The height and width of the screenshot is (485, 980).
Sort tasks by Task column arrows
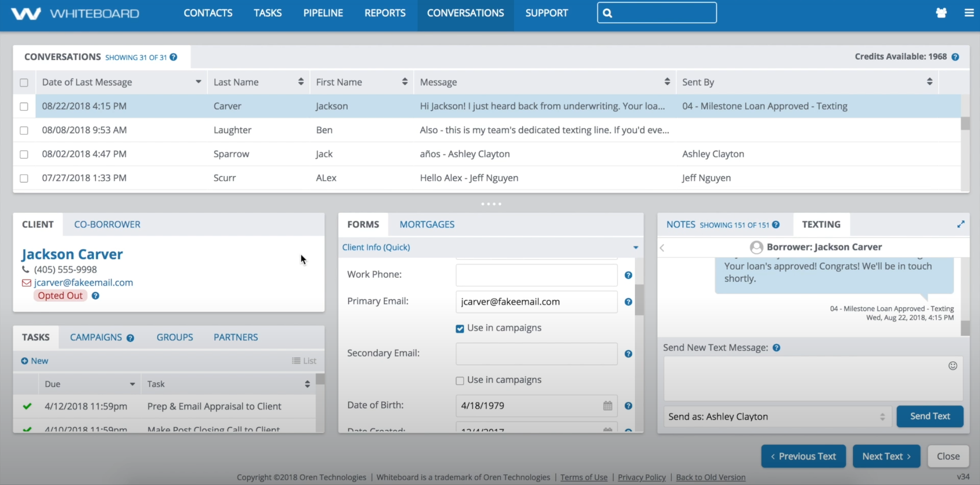click(307, 384)
